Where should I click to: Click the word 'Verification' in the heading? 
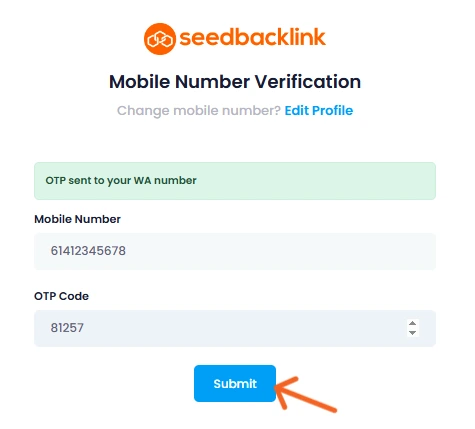[308, 82]
